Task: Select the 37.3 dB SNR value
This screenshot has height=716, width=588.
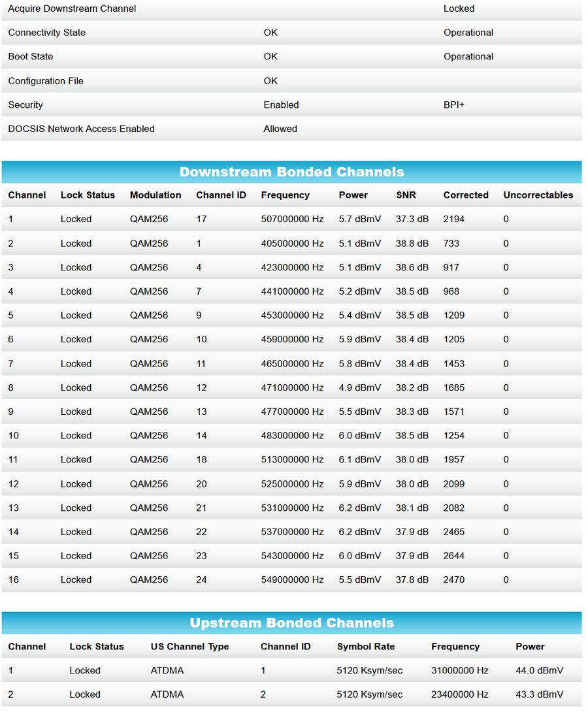Action: (412, 220)
